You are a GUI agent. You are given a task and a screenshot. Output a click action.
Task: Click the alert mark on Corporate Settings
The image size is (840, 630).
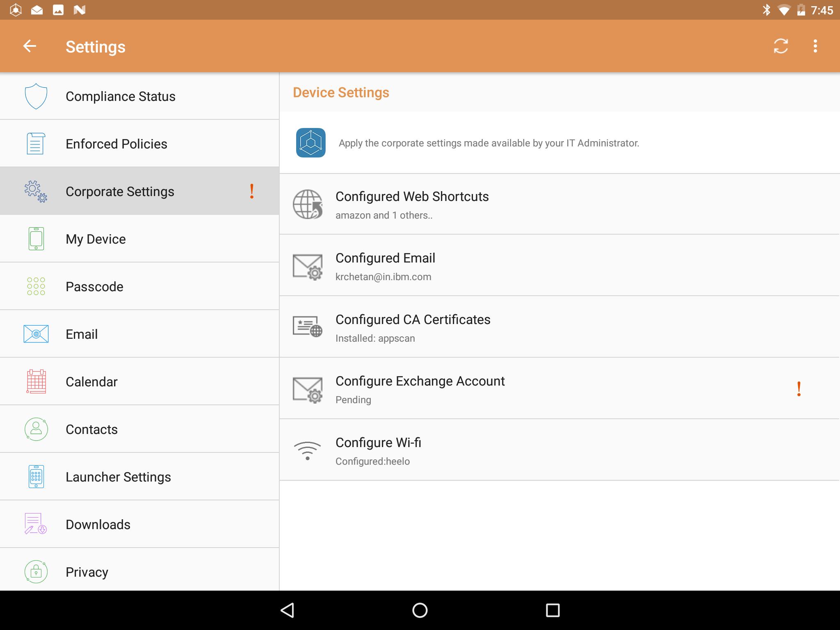coord(252,191)
